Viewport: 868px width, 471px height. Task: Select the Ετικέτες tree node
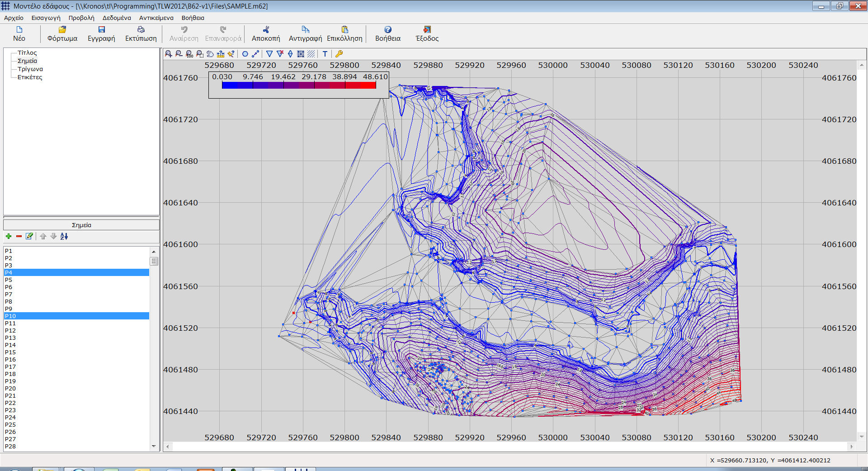point(30,77)
